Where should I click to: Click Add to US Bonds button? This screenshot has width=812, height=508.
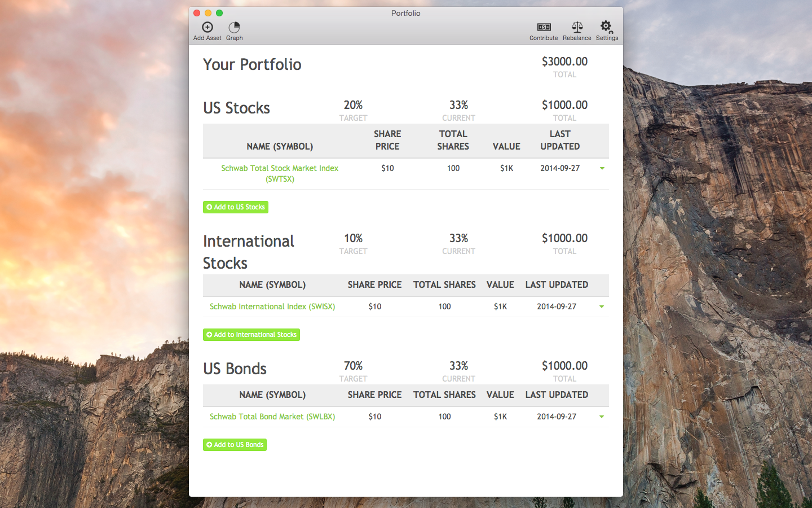point(235,445)
